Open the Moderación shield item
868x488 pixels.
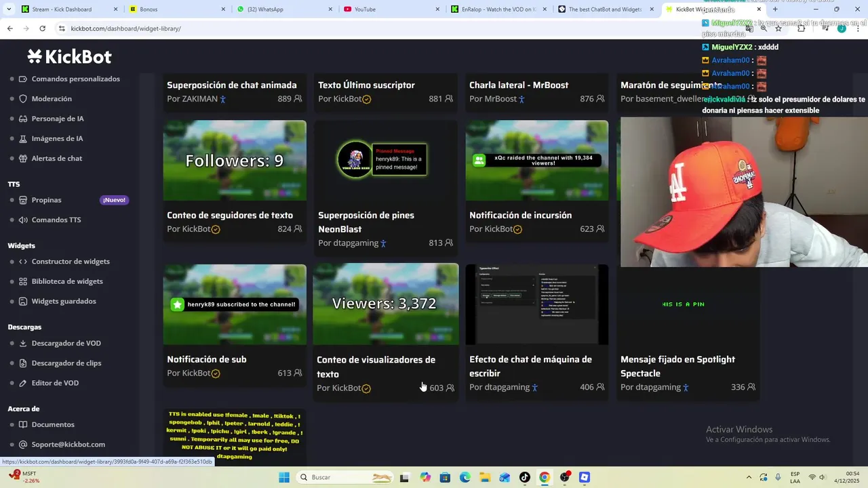[x=52, y=99]
